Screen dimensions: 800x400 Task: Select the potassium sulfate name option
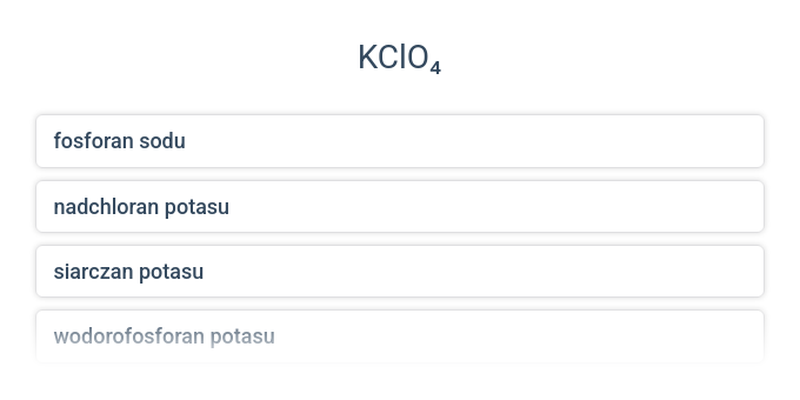(x=400, y=271)
